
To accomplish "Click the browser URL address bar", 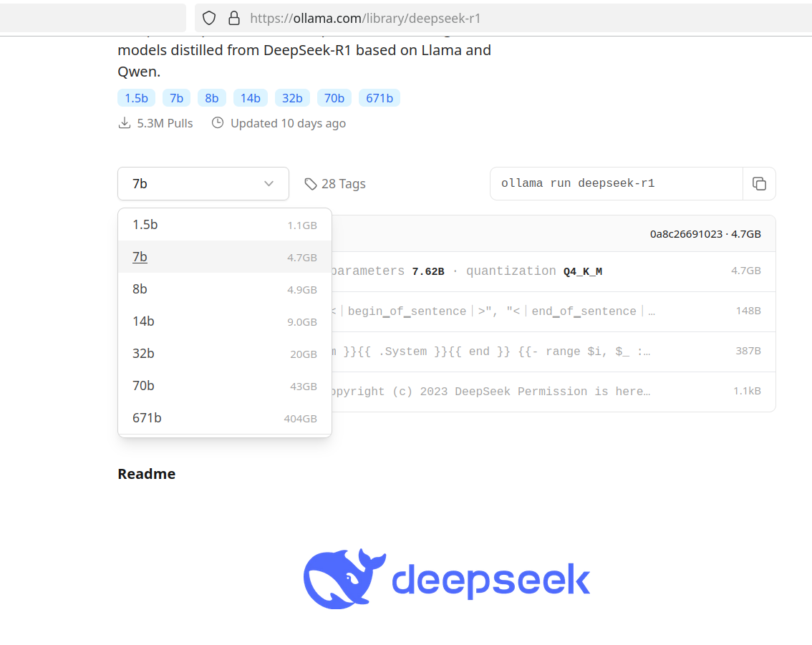I will click(503, 18).
